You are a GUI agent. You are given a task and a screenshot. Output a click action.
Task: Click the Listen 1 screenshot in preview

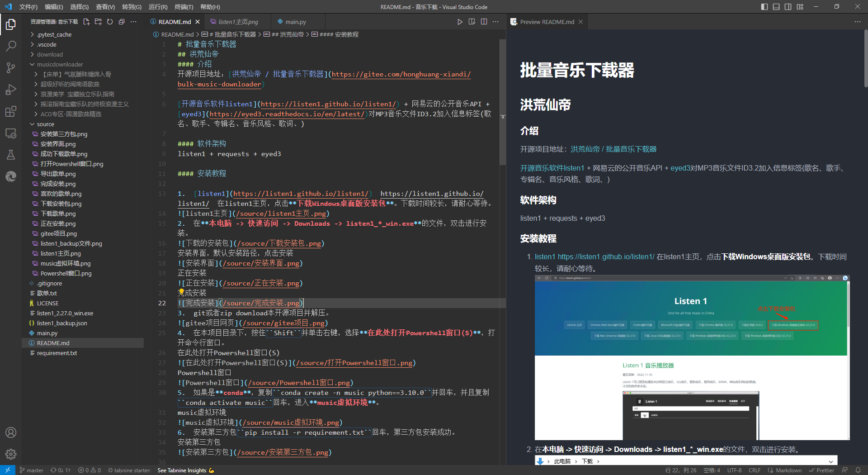(x=692, y=357)
